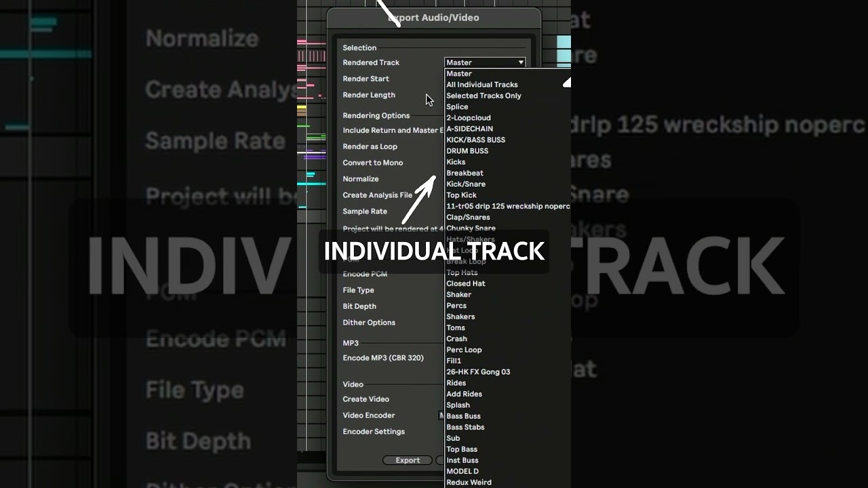Pick Perc Loop from the list

[x=464, y=350]
